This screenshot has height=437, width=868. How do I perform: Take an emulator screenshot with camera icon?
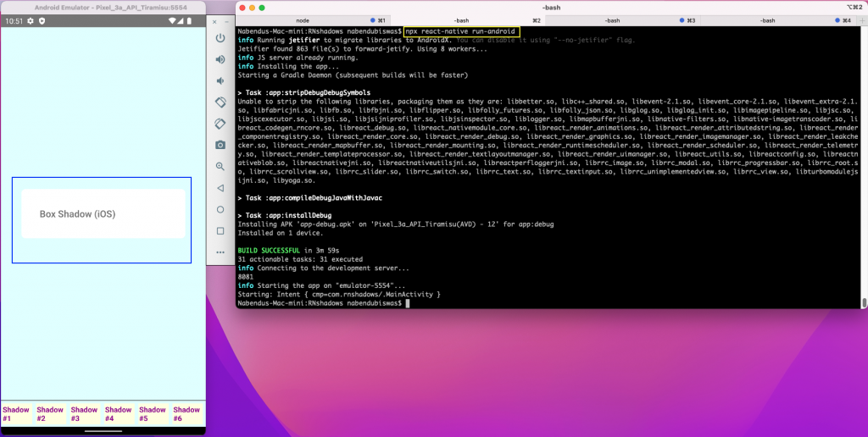coord(220,145)
